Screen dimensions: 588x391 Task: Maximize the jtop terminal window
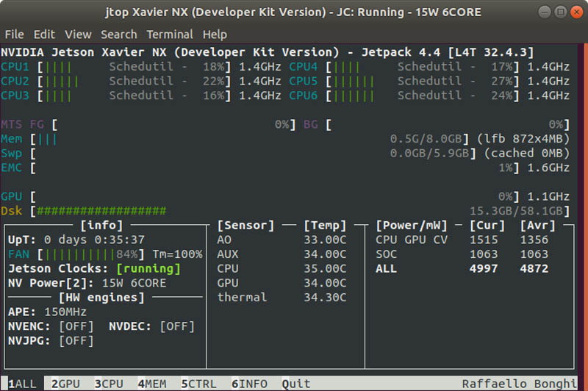pos(561,12)
